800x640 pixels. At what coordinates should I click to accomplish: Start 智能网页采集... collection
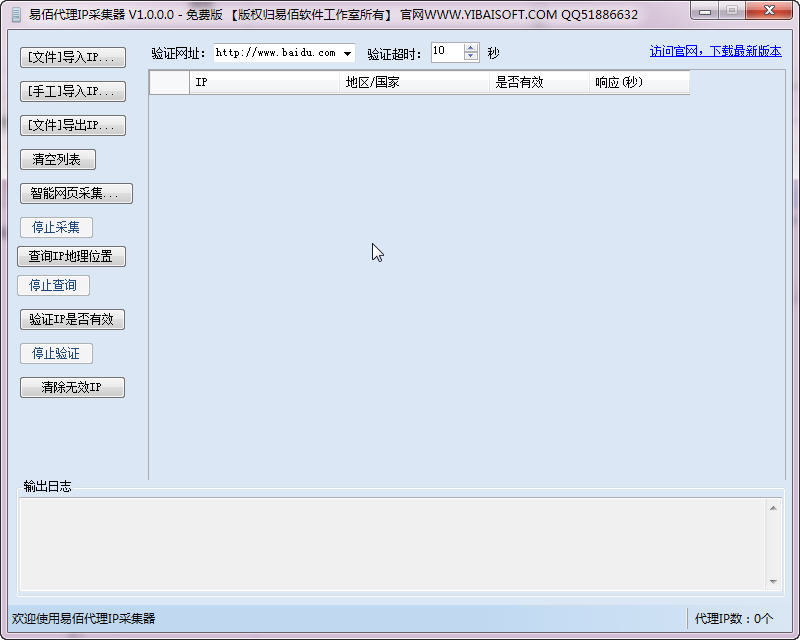pyautogui.click(x=76, y=193)
